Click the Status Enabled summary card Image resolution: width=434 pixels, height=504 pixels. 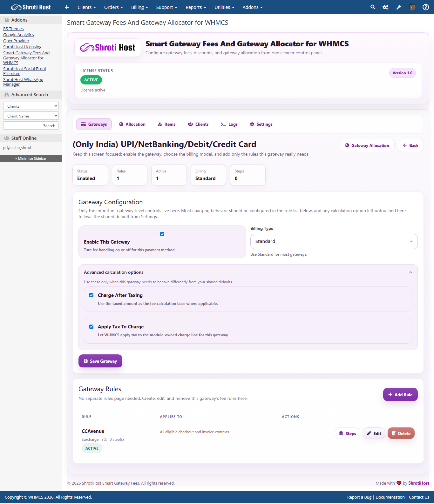point(90,175)
